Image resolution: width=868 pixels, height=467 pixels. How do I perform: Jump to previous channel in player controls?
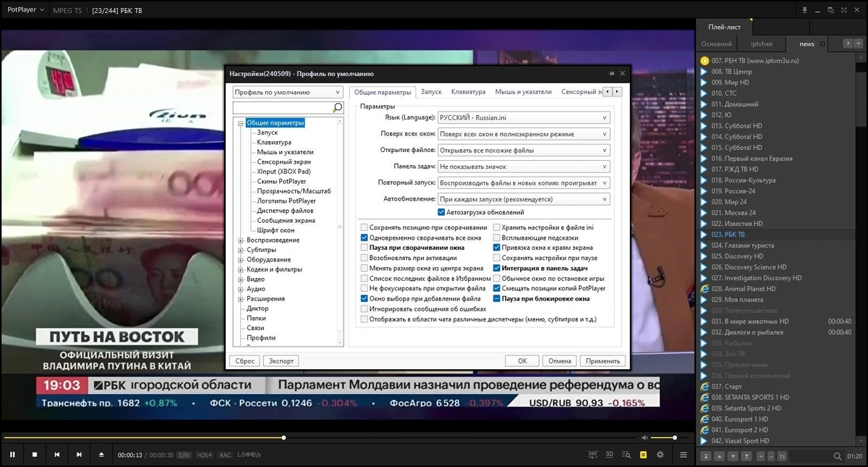[x=56, y=454]
